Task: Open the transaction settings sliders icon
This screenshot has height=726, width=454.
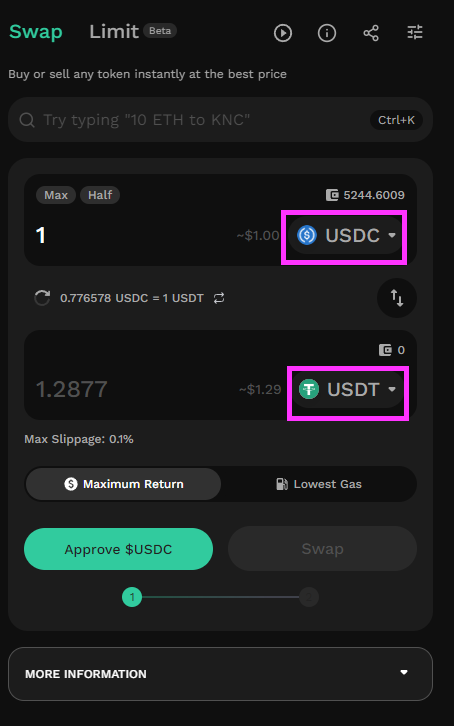Action: click(415, 32)
